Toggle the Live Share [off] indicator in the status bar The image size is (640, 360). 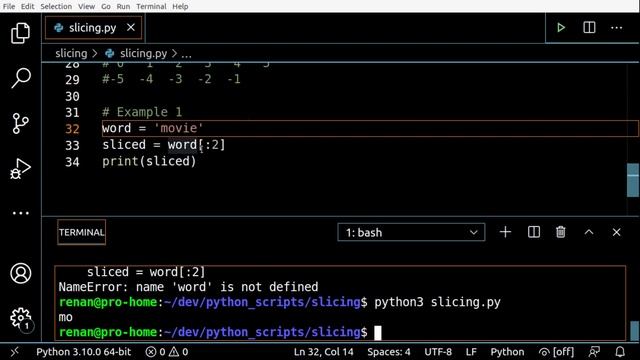tap(556, 352)
